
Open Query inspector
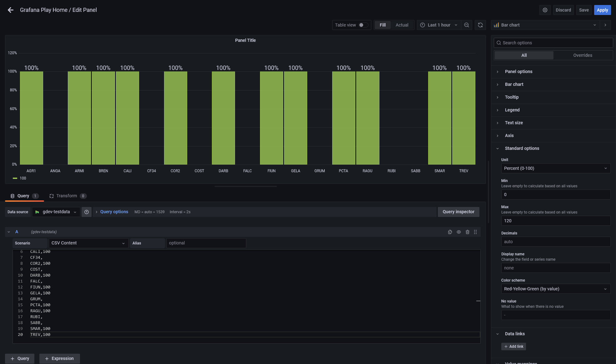pos(458,212)
